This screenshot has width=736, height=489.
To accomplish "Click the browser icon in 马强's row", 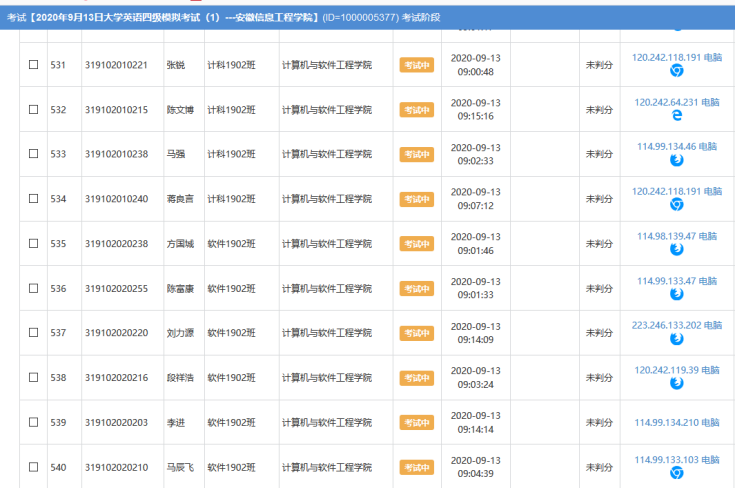I will point(676,161).
